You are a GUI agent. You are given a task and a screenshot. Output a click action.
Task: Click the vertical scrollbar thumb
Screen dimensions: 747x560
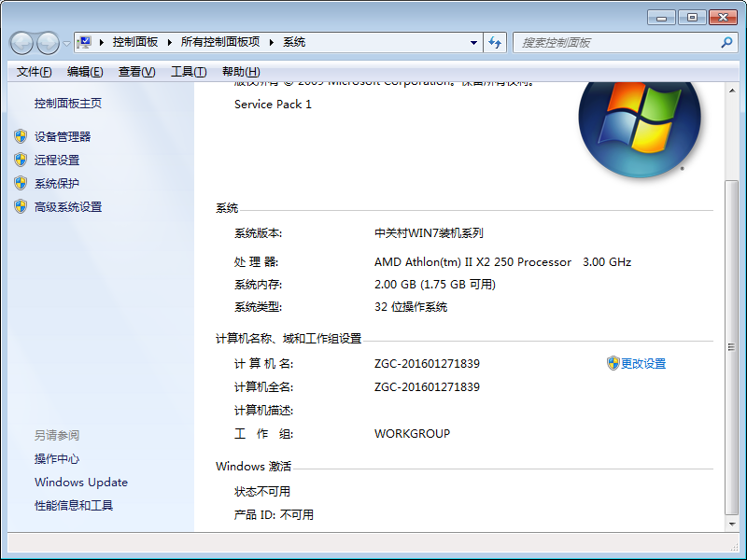732,347
